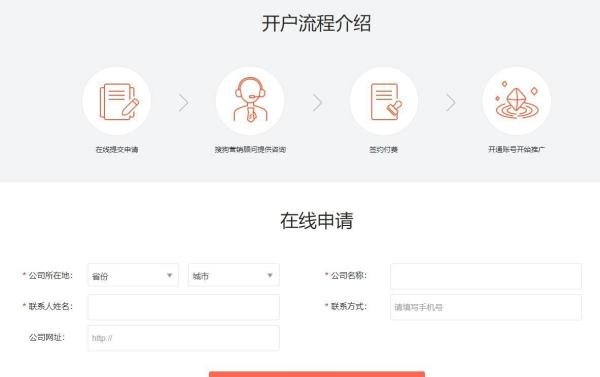The image size is (600, 377).
Task: Focus the 联系人姓名 input field
Action: [184, 307]
